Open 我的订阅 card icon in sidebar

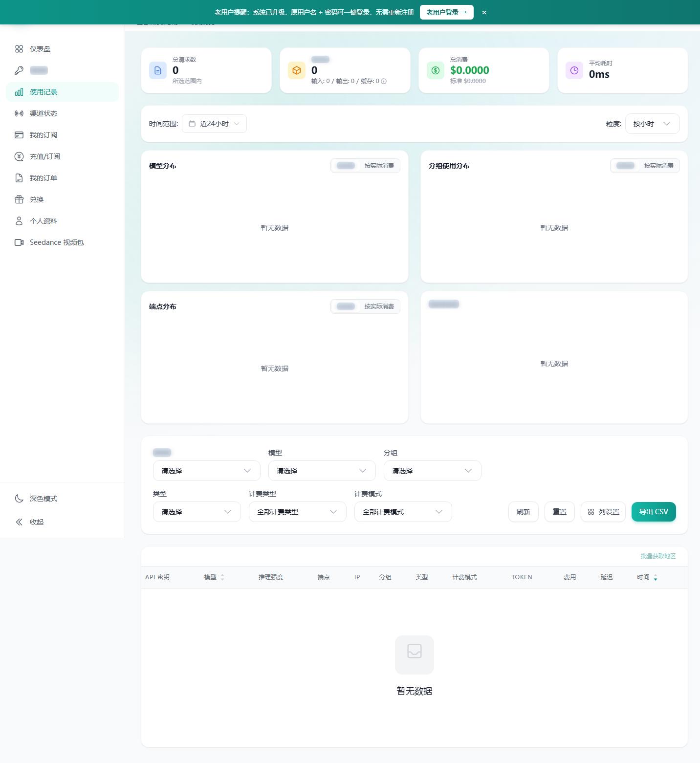(19, 135)
